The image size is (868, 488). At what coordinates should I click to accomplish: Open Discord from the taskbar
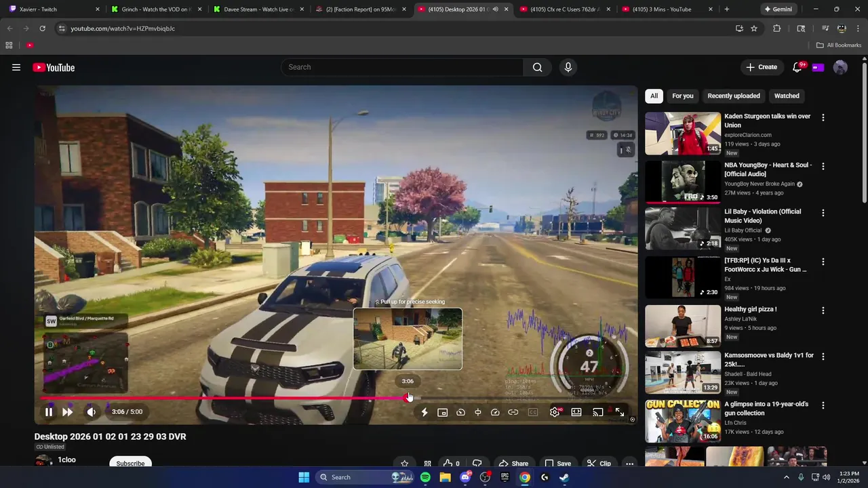(465, 477)
